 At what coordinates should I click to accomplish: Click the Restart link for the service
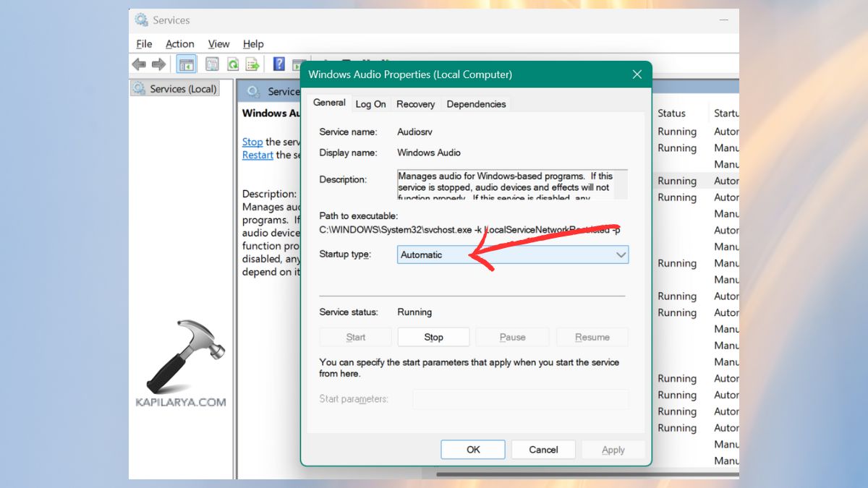point(257,155)
